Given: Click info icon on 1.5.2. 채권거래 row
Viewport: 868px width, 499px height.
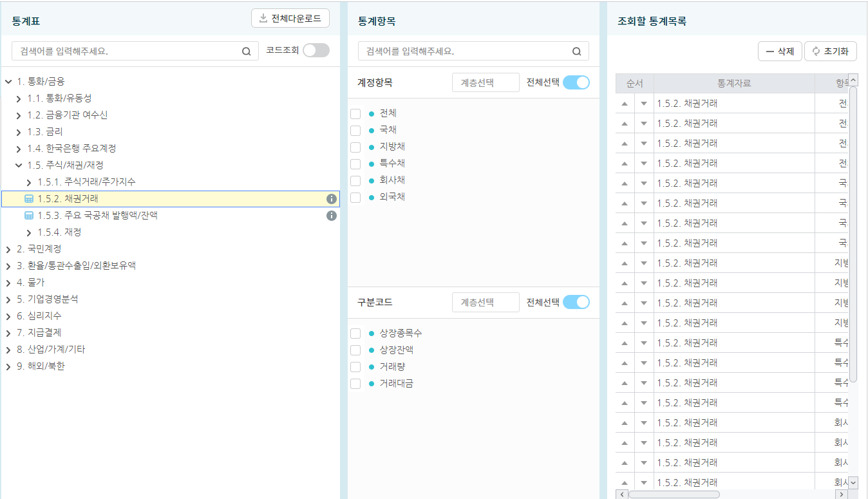Looking at the screenshot, I should point(332,199).
